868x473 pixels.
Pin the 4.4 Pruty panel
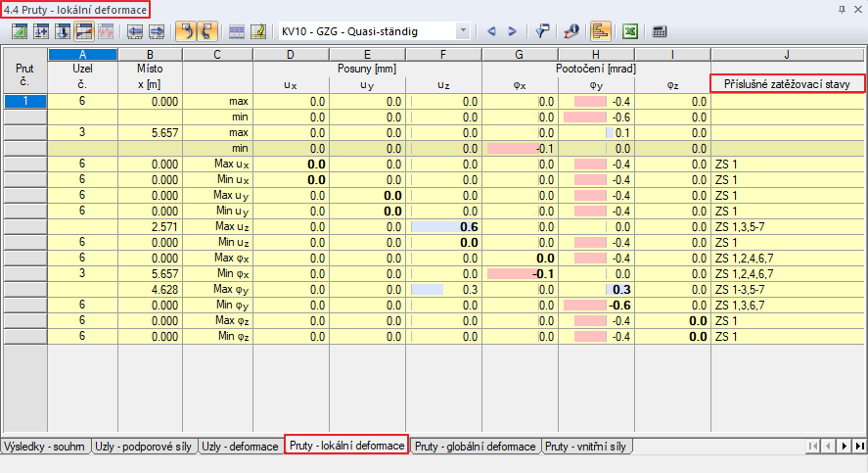point(842,10)
